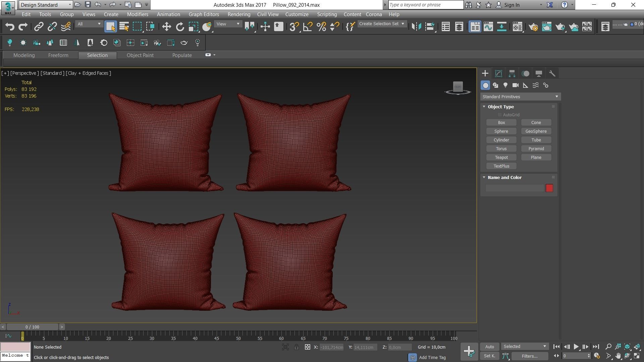Open the red object color swatch
This screenshot has width=644, height=362.
pos(549,188)
